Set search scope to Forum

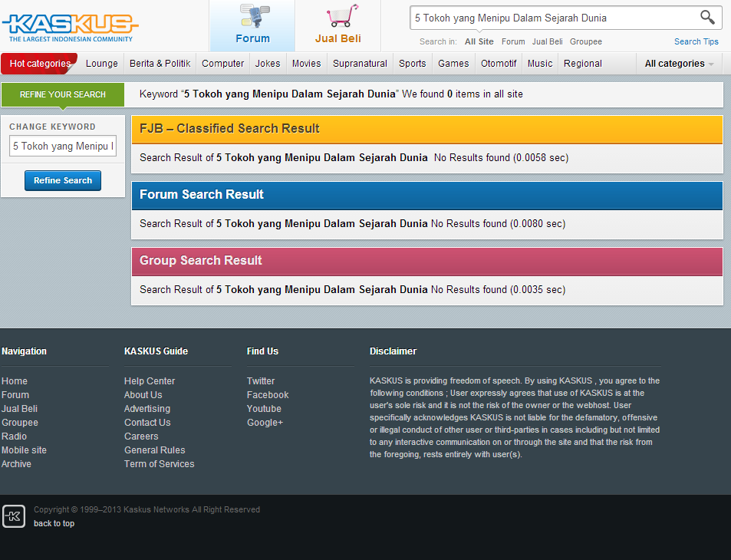pyautogui.click(x=513, y=41)
